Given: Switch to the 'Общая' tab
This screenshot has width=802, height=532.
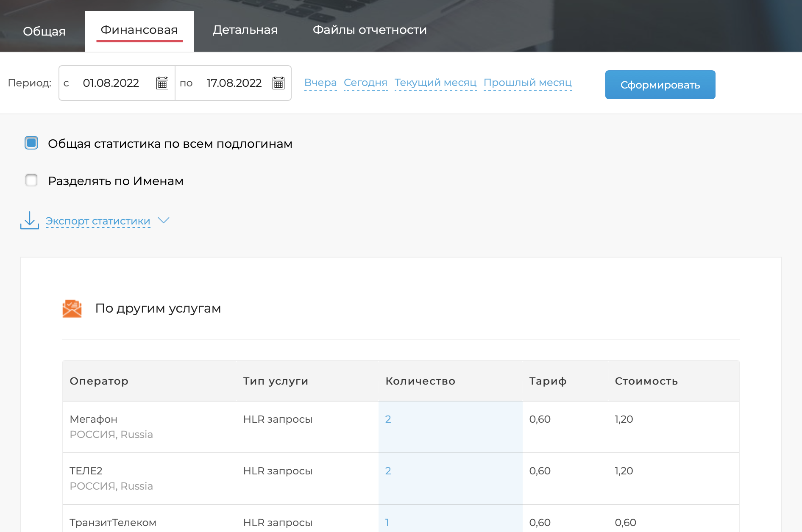Looking at the screenshot, I should click(44, 31).
